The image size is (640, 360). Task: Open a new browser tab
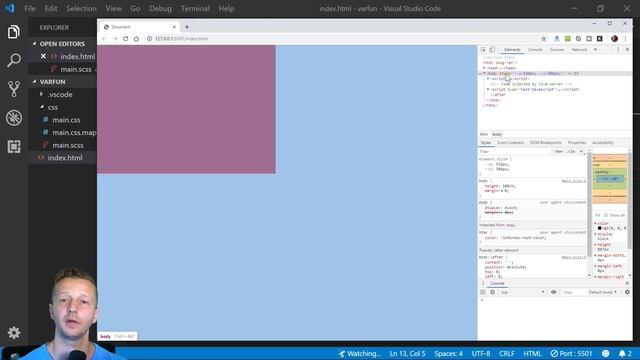click(x=187, y=27)
